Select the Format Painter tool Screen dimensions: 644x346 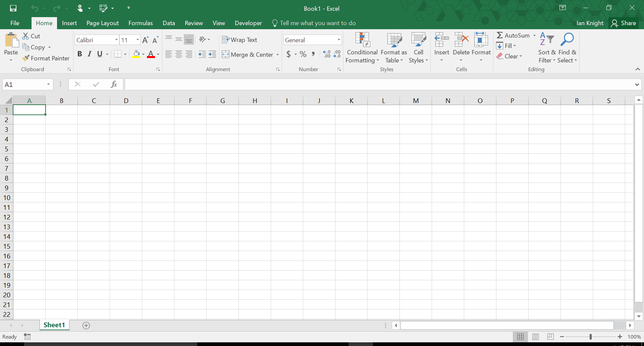[x=46, y=58]
